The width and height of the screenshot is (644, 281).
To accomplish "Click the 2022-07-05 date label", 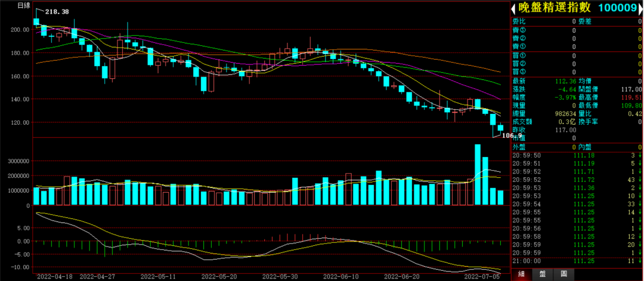I will (481, 277).
